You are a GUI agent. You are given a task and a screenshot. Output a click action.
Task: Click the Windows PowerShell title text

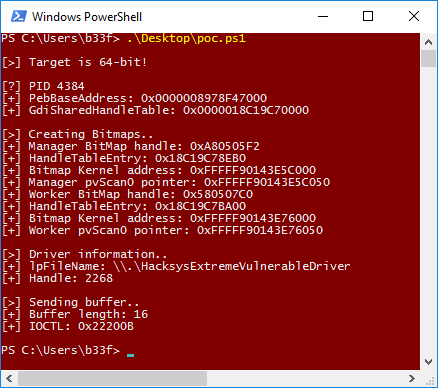tap(87, 17)
